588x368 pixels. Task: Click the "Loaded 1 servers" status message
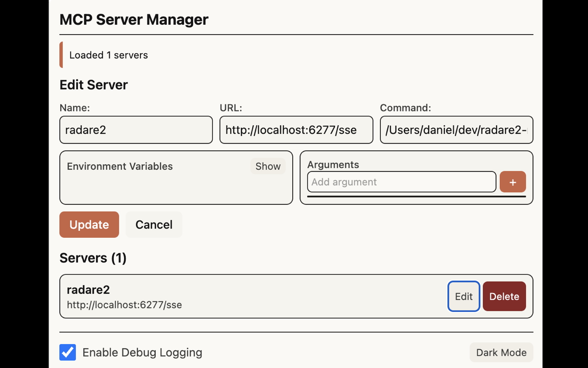tap(108, 55)
